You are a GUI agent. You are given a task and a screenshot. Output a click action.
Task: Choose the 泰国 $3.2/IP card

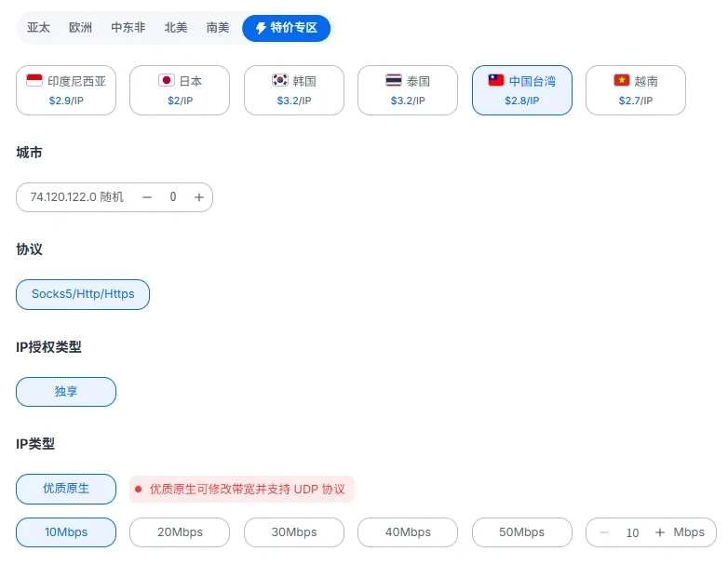[408, 90]
